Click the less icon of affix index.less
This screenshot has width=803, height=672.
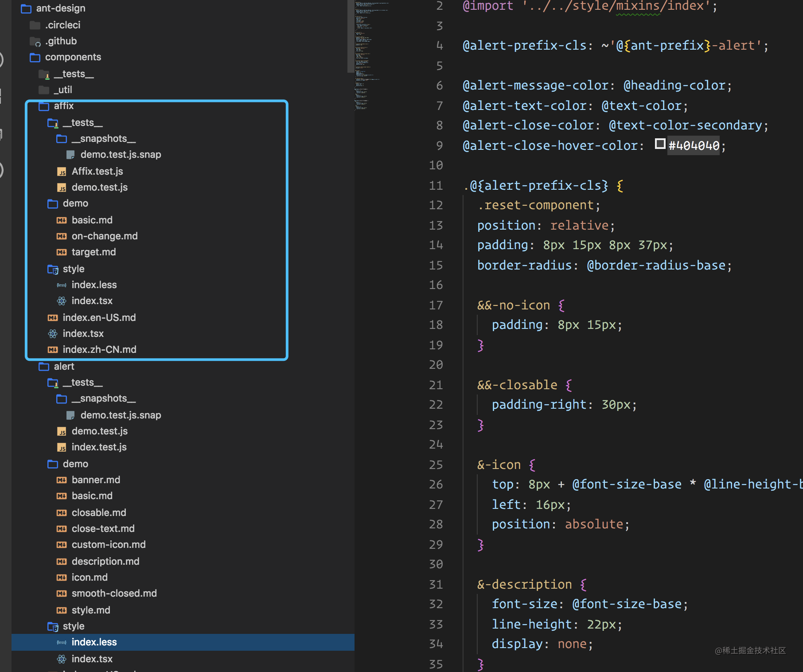62,285
